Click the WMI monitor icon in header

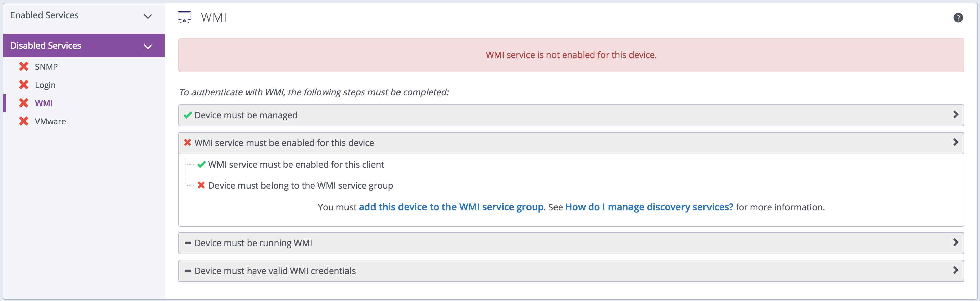click(184, 17)
